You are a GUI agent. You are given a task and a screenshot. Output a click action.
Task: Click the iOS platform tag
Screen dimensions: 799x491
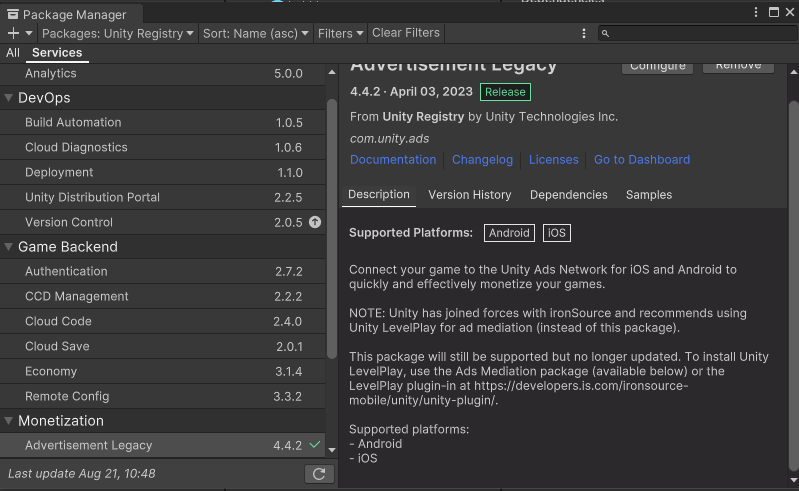tap(556, 233)
